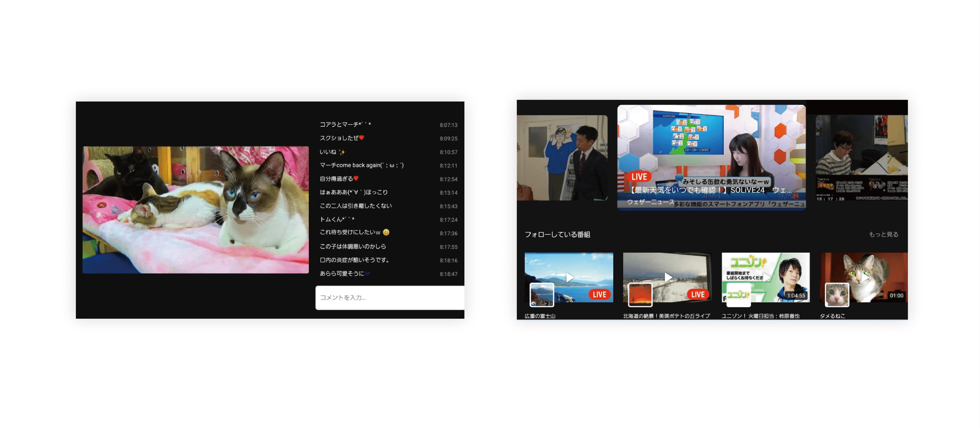Click the 広重の富士山 channel avatar

542,295
